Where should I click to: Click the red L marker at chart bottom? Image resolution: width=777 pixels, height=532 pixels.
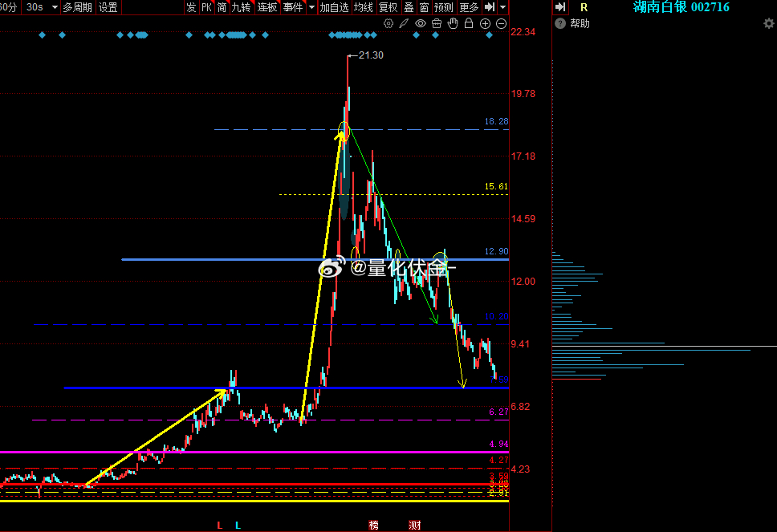point(219,525)
